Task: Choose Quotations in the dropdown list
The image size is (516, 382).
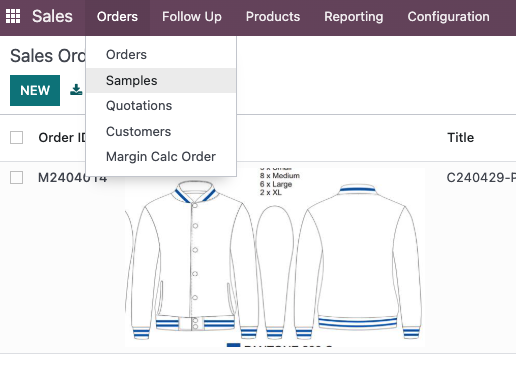Action: pyautogui.click(x=161, y=106)
